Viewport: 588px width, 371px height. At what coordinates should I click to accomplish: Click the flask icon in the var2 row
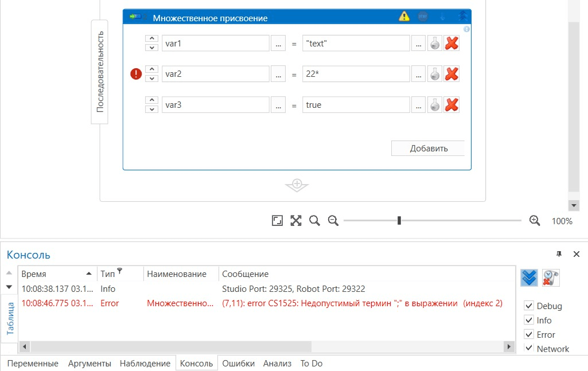(x=435, y=74)
